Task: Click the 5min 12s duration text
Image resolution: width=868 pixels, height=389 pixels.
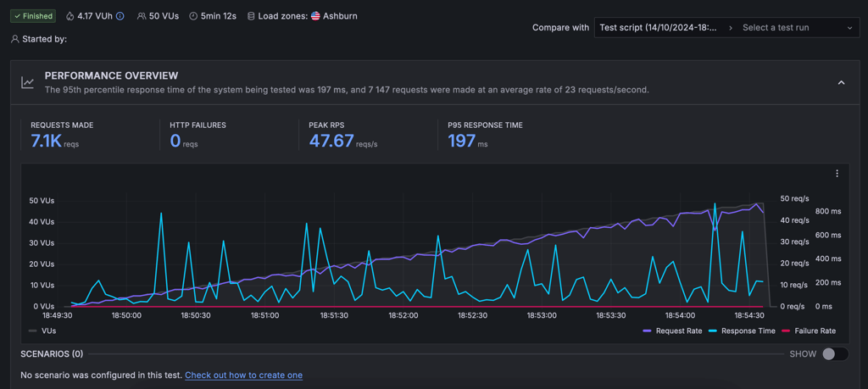Action: (219, 16)
